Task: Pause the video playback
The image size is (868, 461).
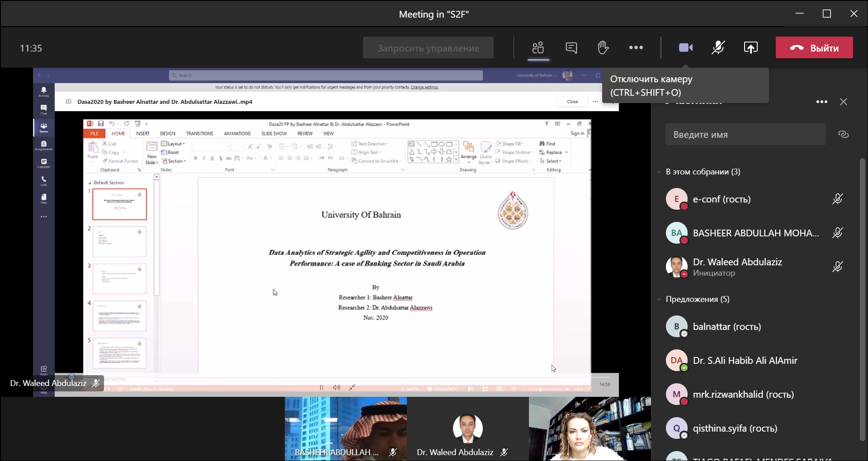Action: [321, 387]
